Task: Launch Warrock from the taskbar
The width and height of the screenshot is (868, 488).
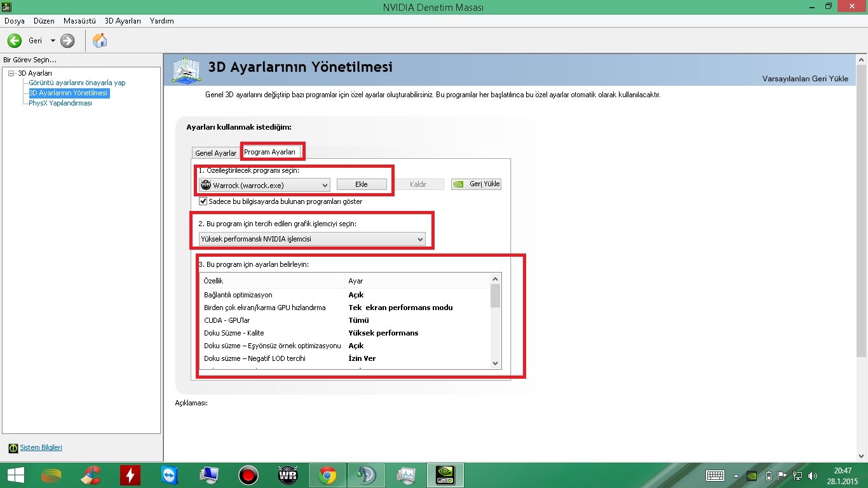Action: [x=288, y=475]
